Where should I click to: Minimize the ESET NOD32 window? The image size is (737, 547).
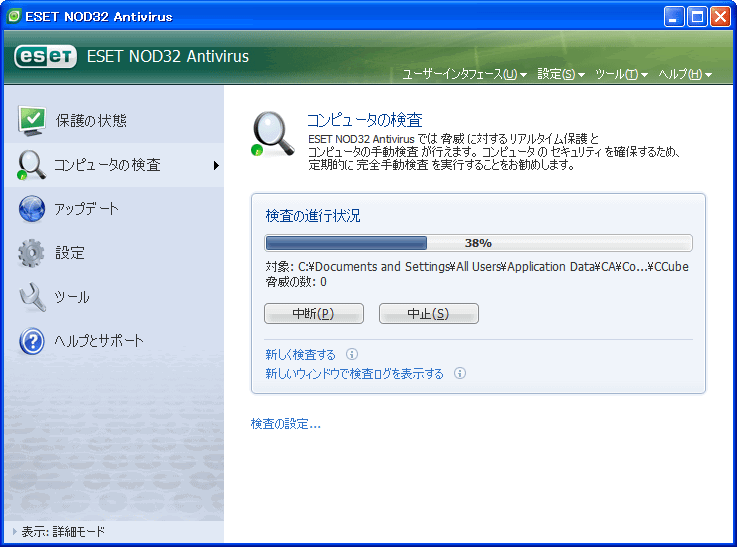(x=674, y=17)
